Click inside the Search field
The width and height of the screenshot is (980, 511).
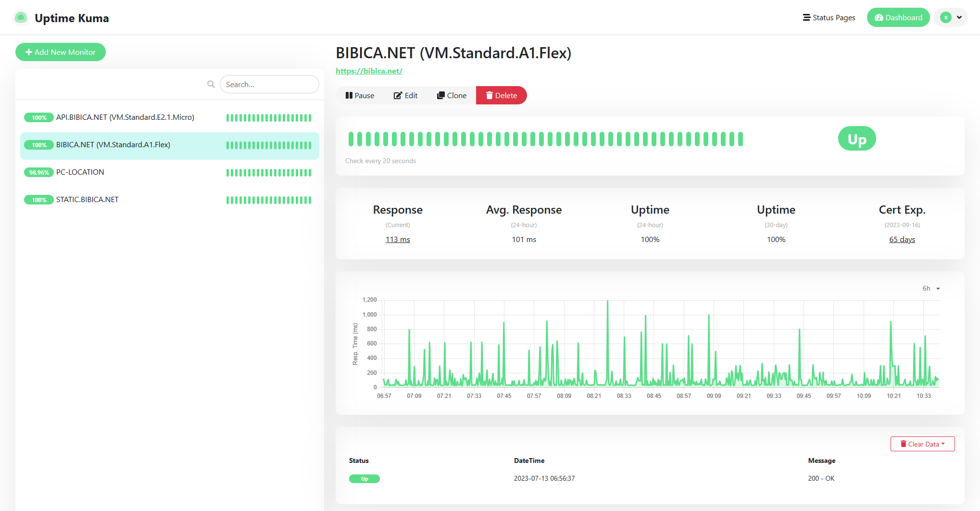coord(269,84)
